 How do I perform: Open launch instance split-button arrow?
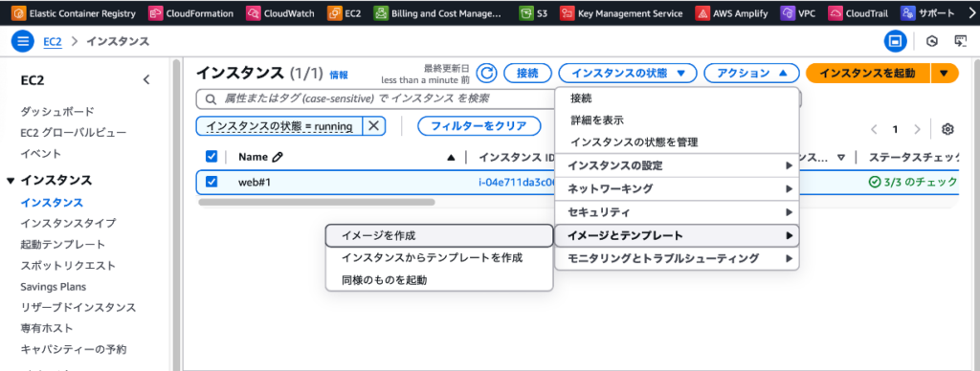point(945,73)
